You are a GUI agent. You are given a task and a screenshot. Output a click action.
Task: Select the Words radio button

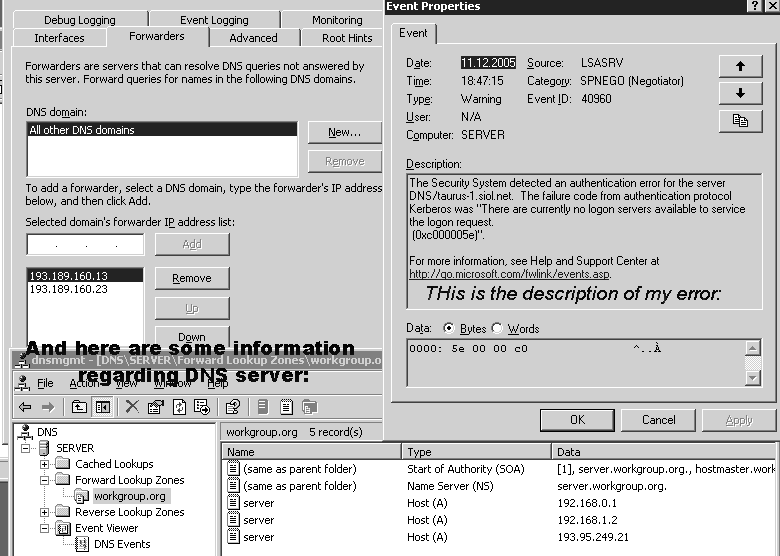coord(497,328)
